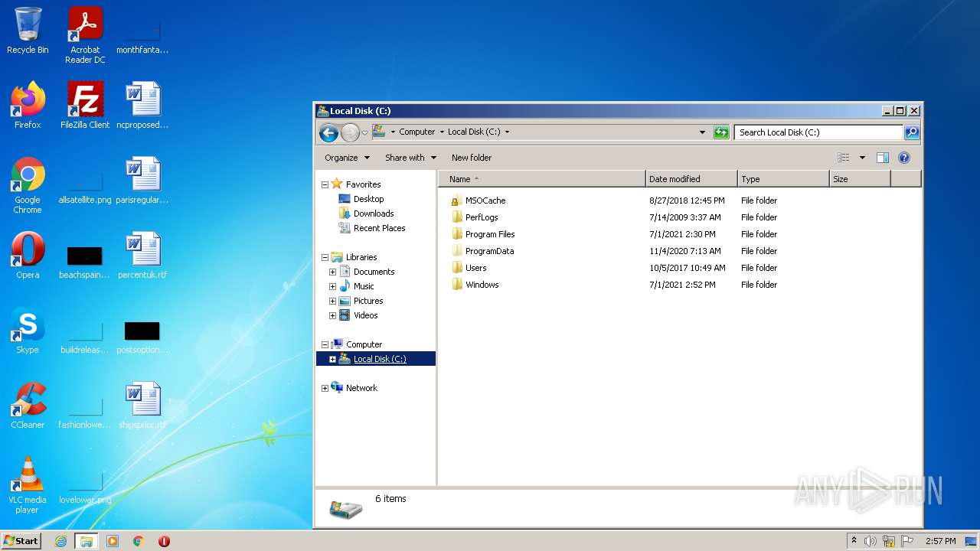Open address bar history dropdown
Screen dimensions: 980x551
point(702,132)
